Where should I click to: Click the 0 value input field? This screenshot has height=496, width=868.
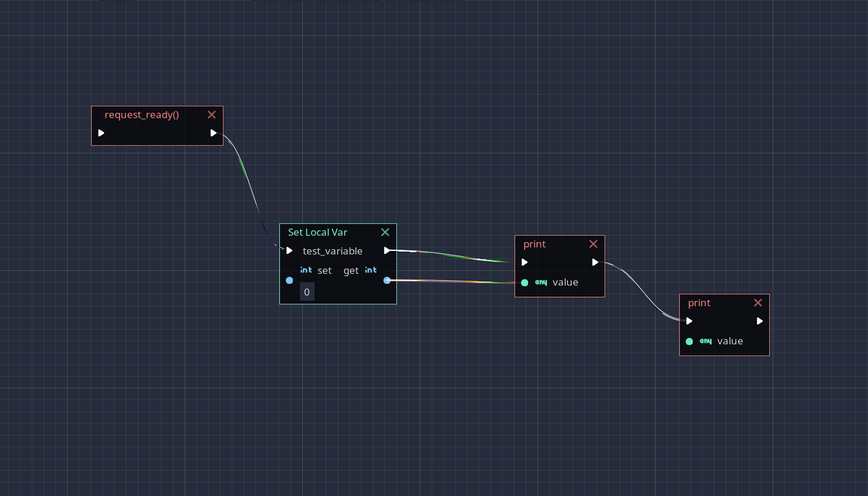pos(307,291)
